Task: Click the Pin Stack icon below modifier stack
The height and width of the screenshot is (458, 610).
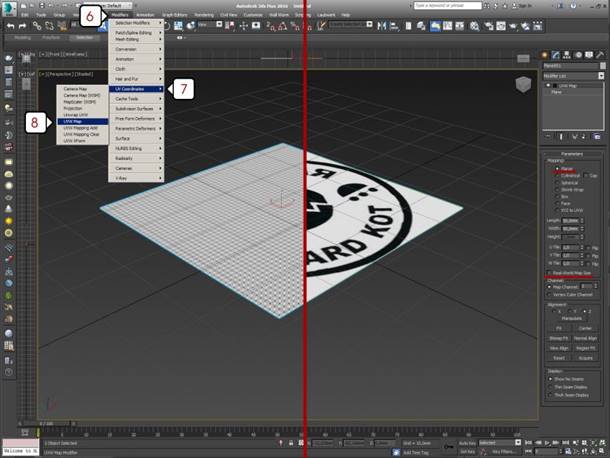Action: (x=548, y=137)
